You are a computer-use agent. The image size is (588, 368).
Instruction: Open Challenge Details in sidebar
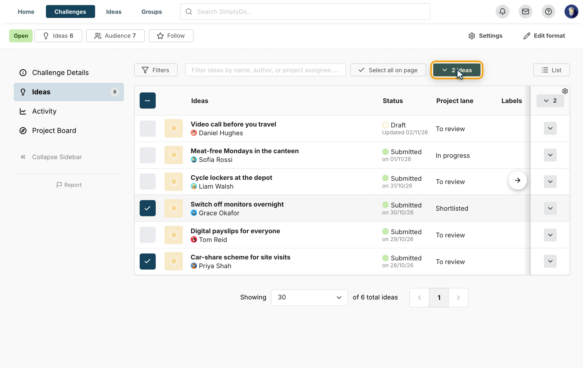click(69, 72)
